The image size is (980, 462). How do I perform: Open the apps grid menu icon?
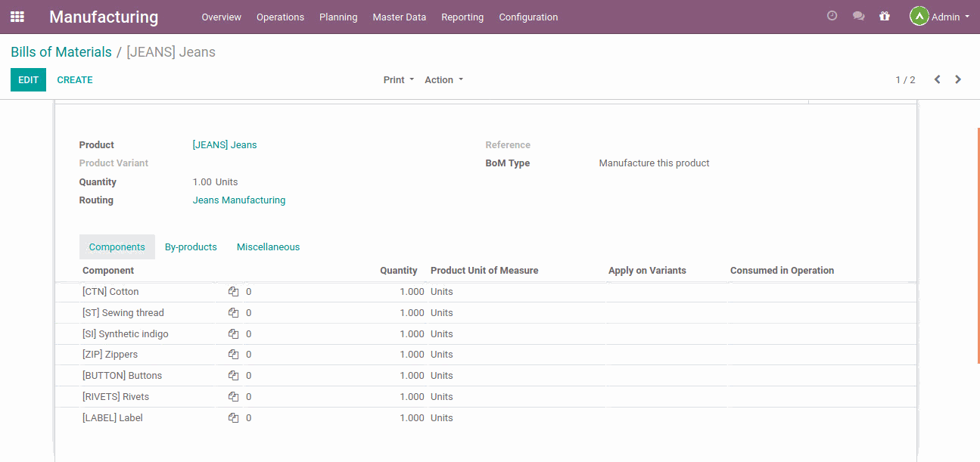point(17,17)
